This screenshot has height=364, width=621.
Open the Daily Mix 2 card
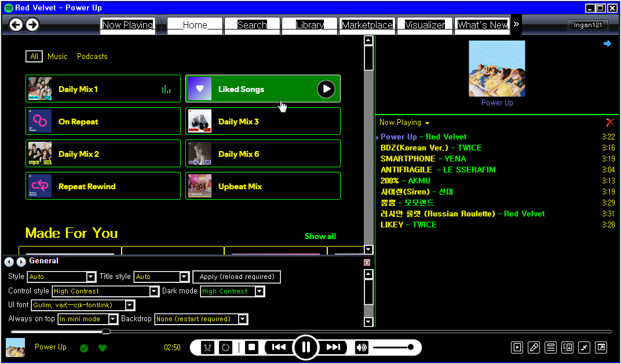[x=103, y=153]
